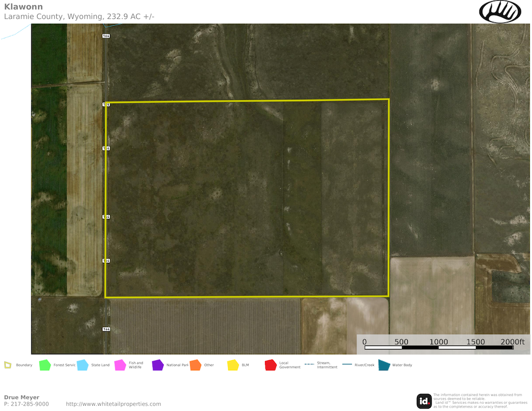Select the red Local Government swatch
The image size is (532, 411).
[x=271, y=365]
